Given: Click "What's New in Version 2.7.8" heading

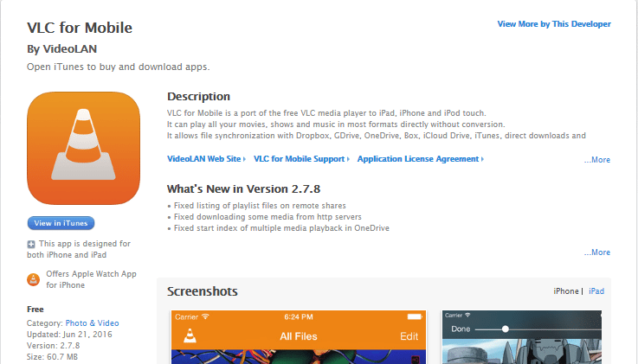Looking at the screenshot, I should point(243,188).
